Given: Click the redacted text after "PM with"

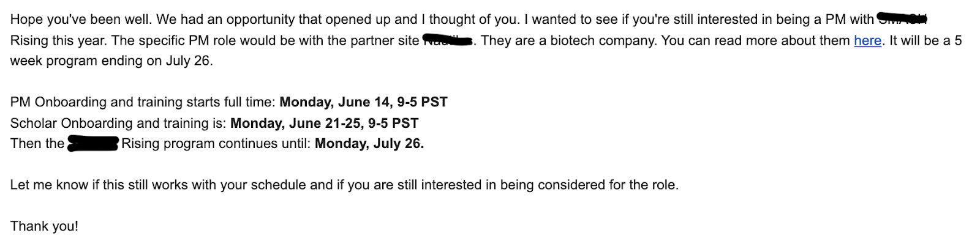Looking at the screenshot, I should (902, 20).
